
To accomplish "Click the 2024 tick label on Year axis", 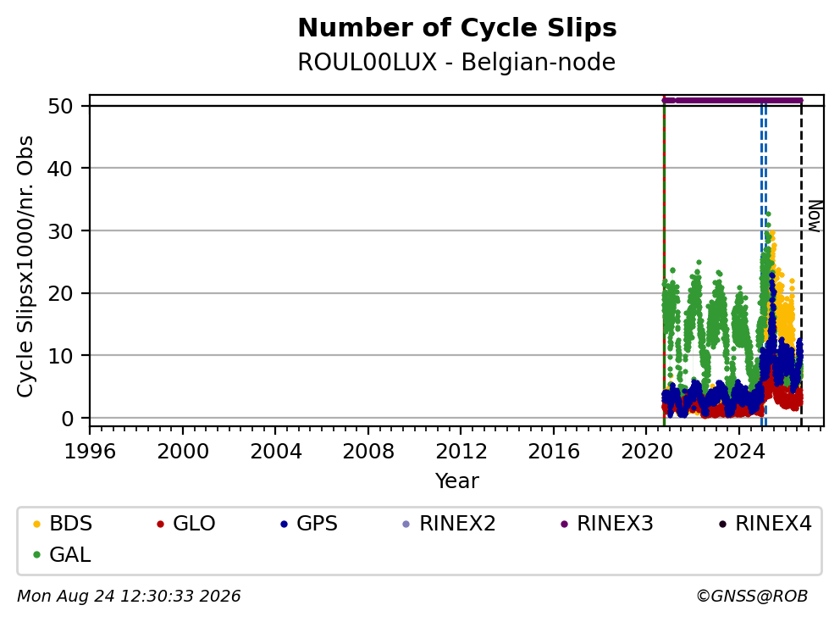I will point(738,452).
